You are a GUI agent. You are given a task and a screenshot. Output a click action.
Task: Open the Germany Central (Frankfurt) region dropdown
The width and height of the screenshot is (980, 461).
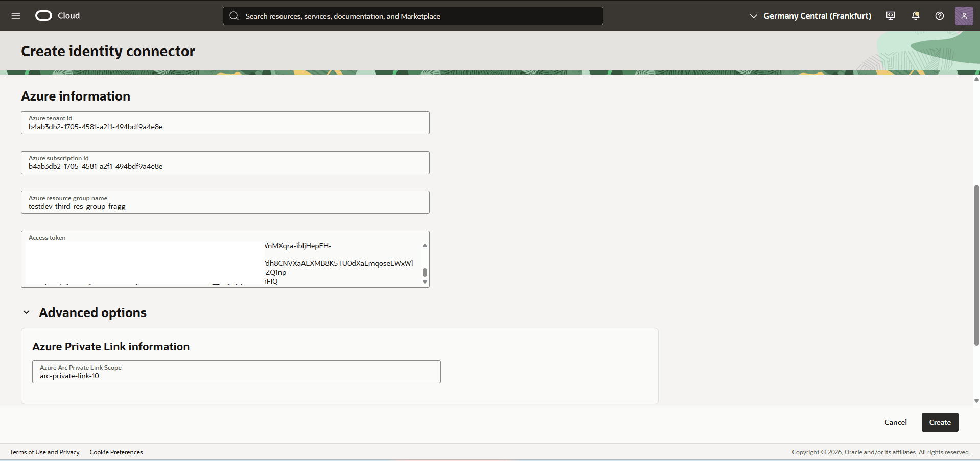pos(810,16)
